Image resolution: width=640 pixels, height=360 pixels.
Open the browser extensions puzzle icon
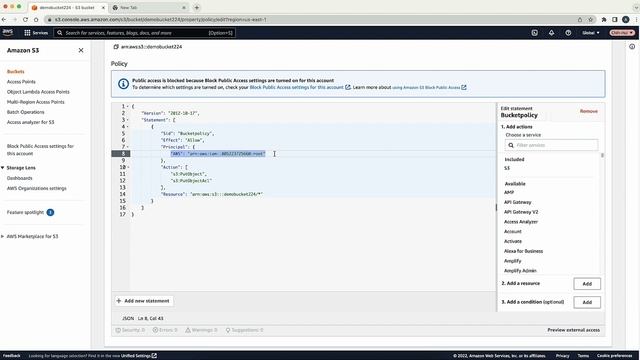[604, 20]
